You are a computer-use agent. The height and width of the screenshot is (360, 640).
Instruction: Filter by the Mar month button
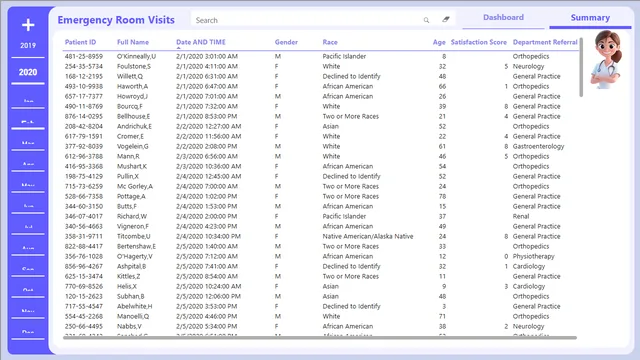(28, 143)
